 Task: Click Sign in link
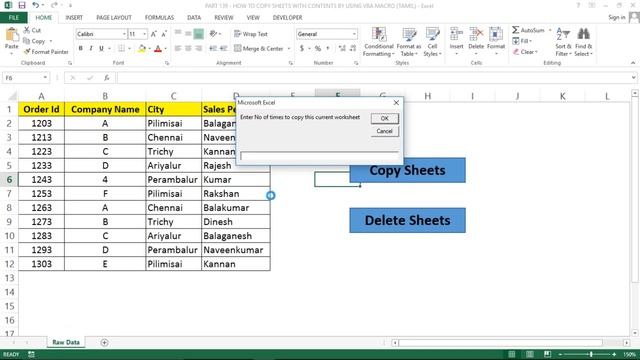(x=616, y=17)
